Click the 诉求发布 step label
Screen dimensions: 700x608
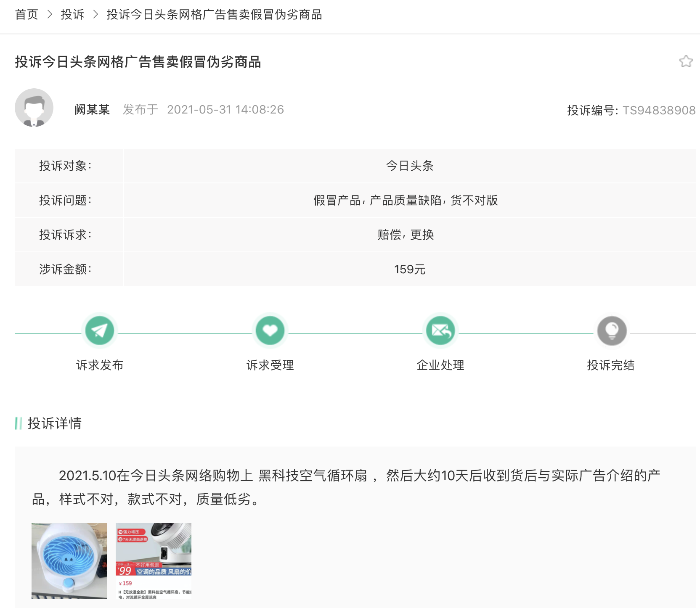[100, 365]
